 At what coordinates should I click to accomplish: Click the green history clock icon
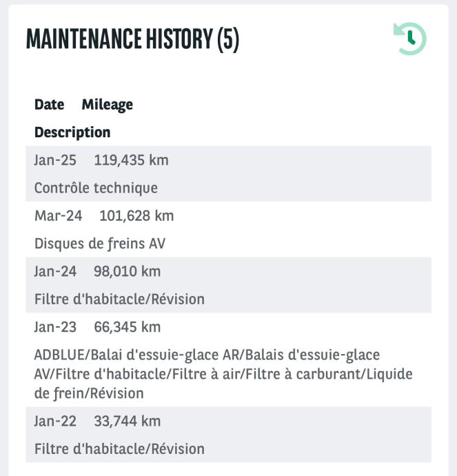point(410,39)
